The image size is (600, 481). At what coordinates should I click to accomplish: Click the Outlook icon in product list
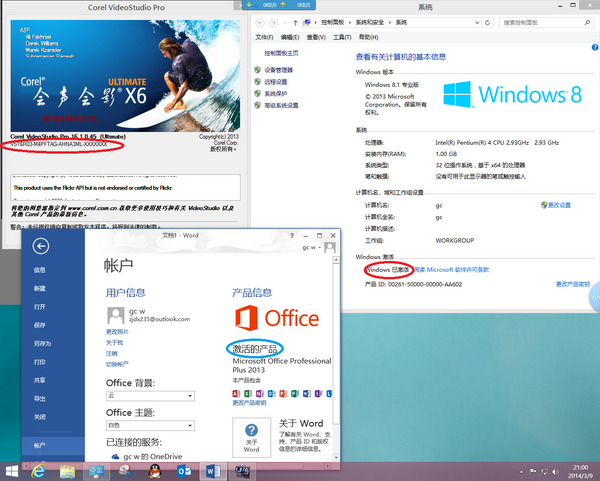click(x=271, y=393)
